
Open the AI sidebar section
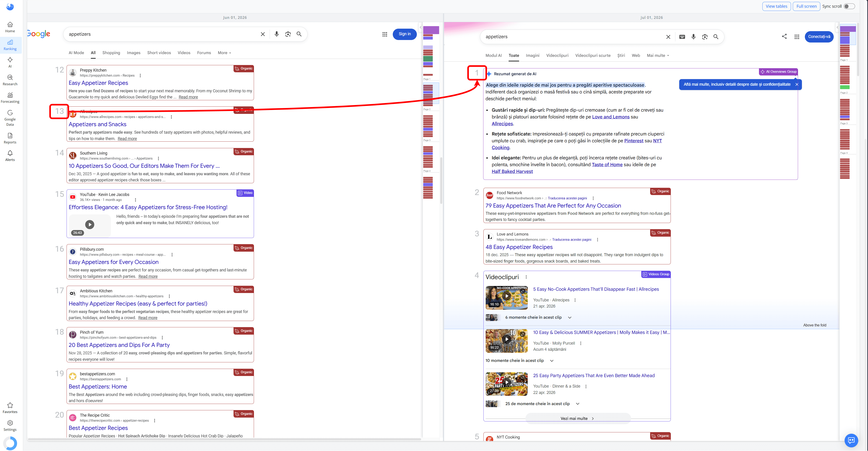click(x=10, y=62)
